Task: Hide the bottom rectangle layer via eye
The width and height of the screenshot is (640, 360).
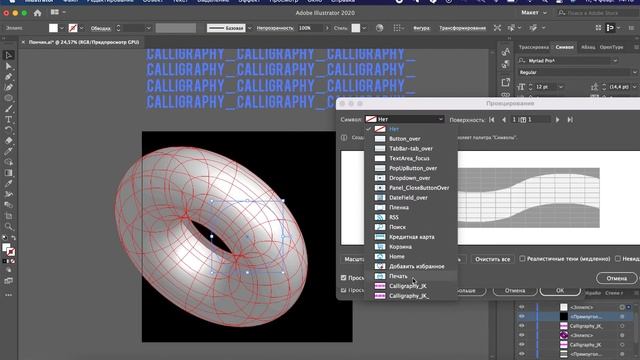Action: tap(522, 354)
